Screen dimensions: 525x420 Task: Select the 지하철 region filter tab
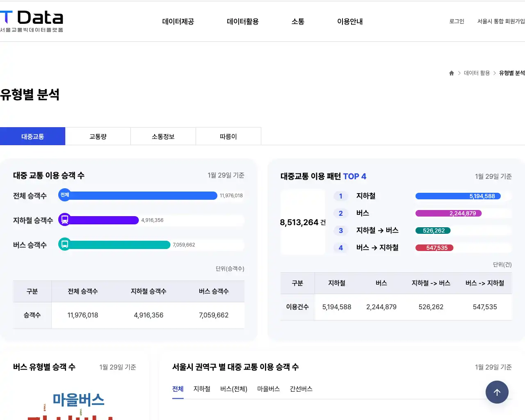point(202,389)
